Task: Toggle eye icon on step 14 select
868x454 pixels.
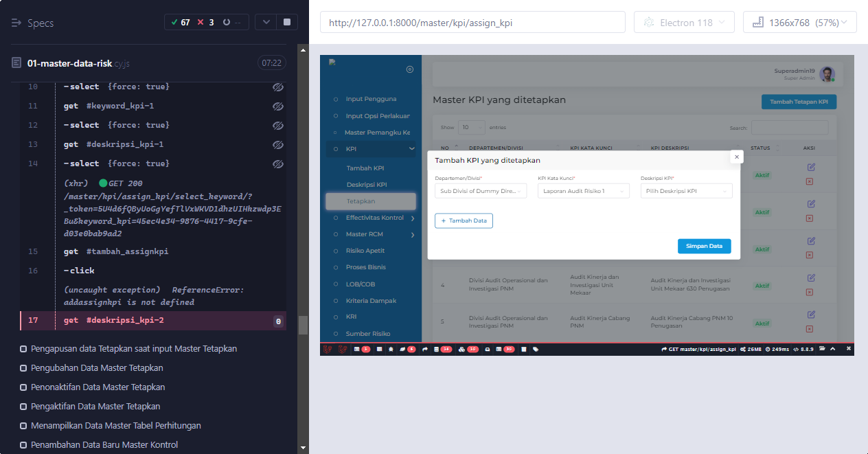Action: (x=278, y=164)
